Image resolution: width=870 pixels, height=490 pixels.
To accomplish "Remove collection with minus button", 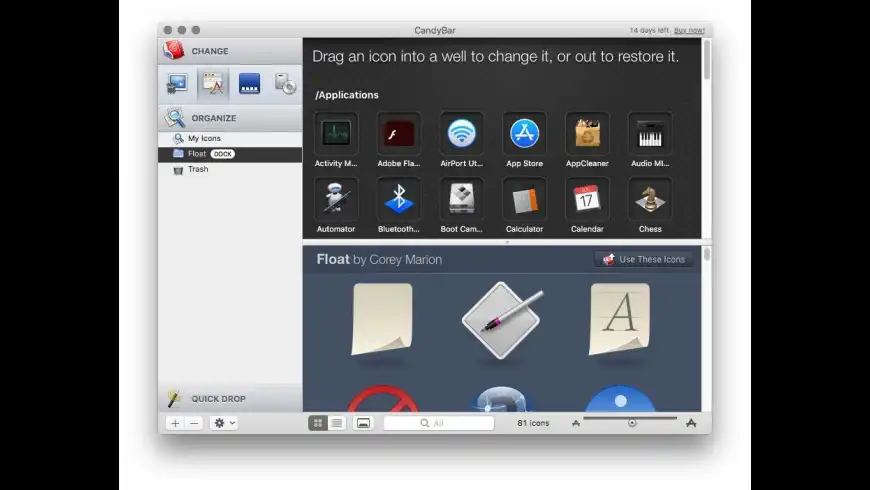I will coord(194,423).
